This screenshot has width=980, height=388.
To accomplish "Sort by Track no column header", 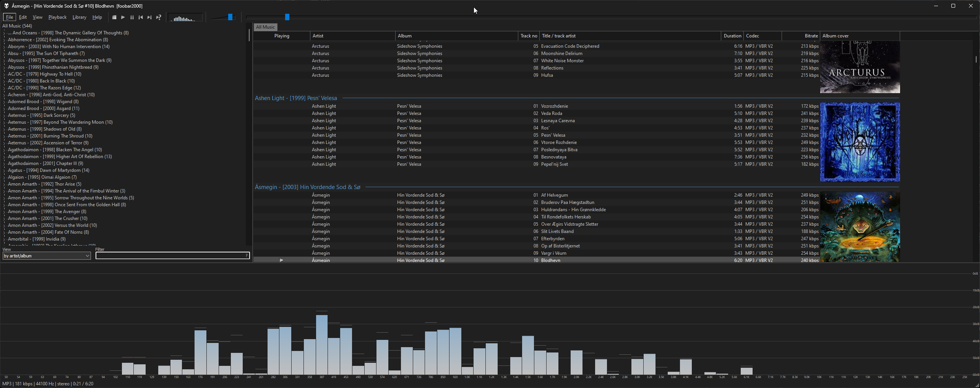I will [x=529, y=36].
